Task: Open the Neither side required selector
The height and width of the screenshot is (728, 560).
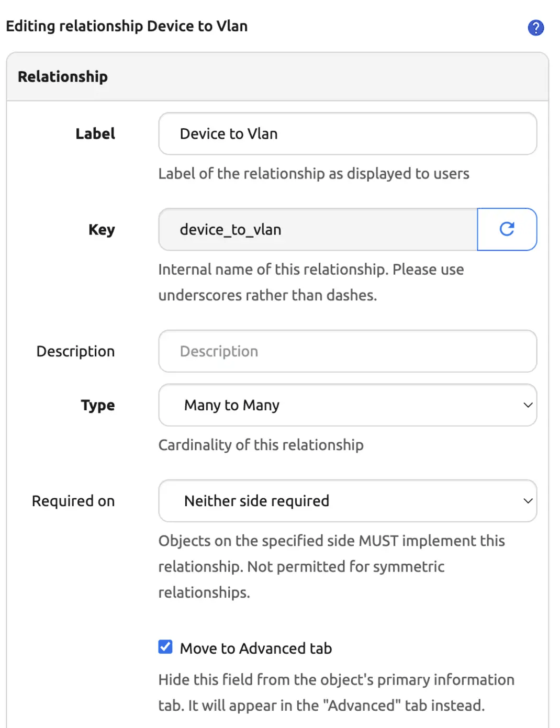Action: [348, 501]
